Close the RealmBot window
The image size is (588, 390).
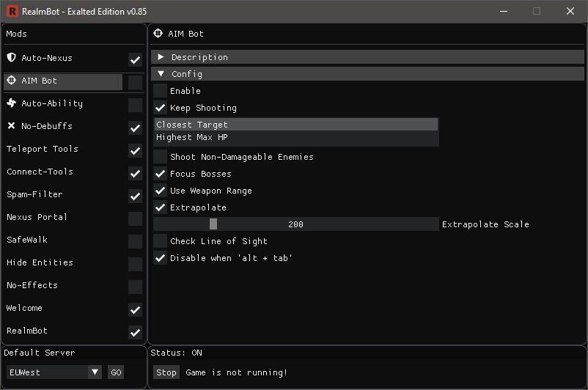tap(570, 11)
